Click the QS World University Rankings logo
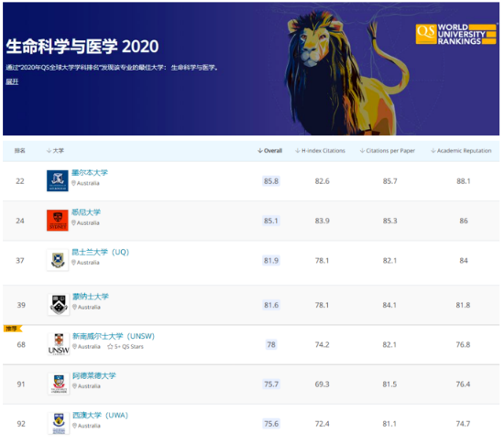This screenshot has width=504, height=444. 455,34
